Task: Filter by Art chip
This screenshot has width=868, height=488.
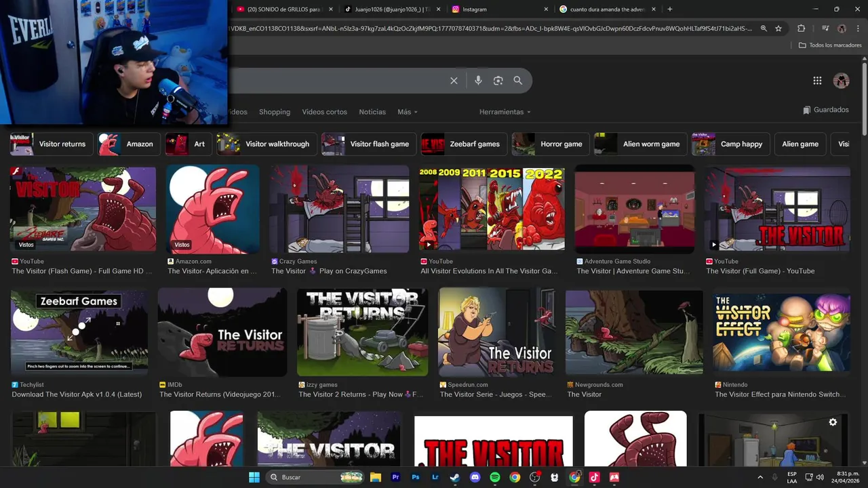Action: pyautogui.click(x=189, y=144)
